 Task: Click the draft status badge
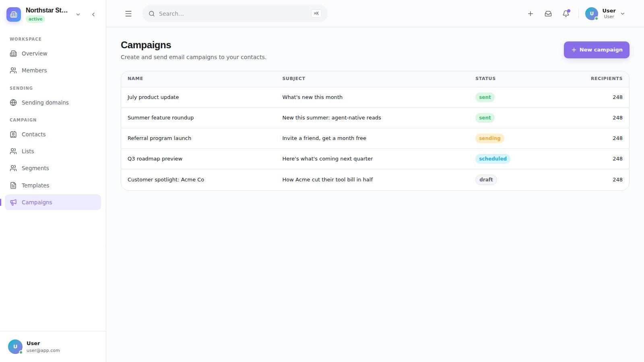point(486,180)
